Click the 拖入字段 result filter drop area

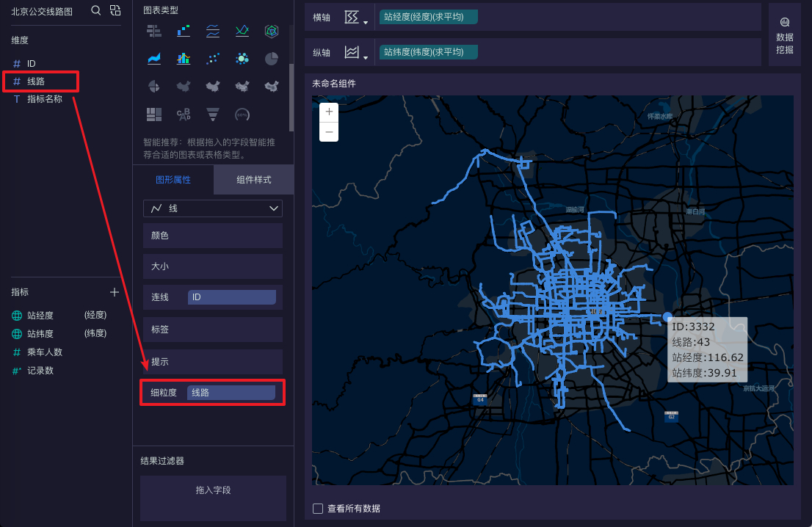213,498
